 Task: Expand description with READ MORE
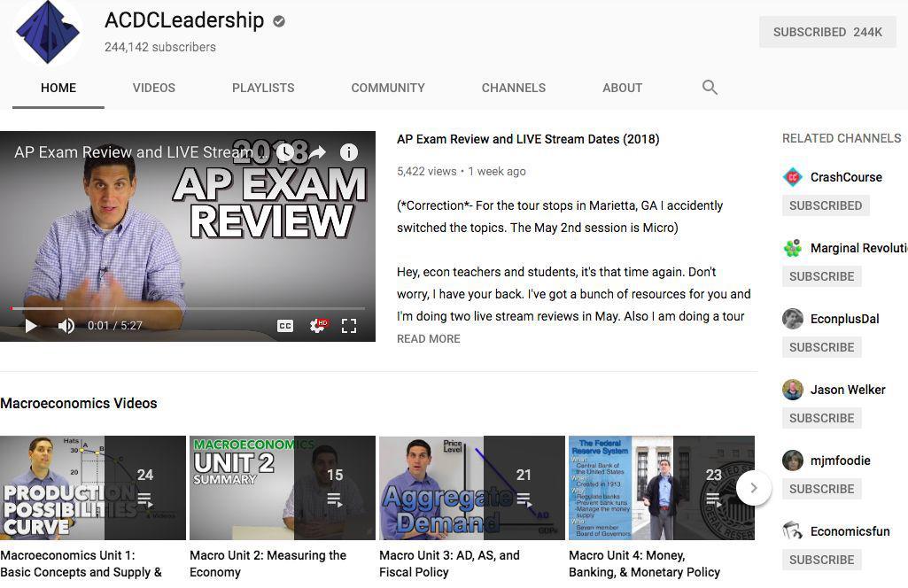click(x=429, y=339)
